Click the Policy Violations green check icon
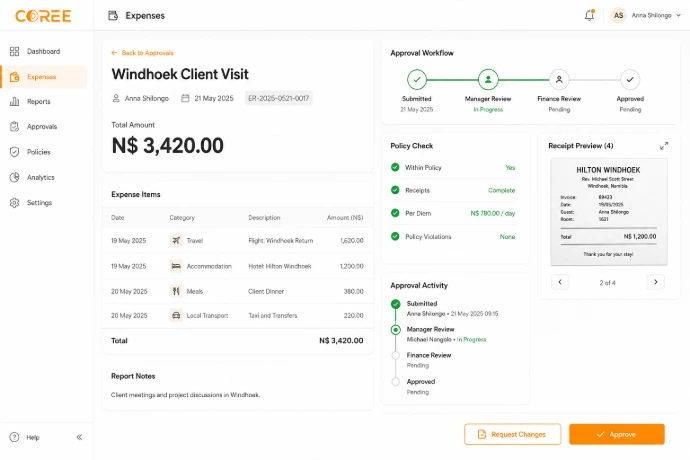The image size is (690, 460). [395, 236]
